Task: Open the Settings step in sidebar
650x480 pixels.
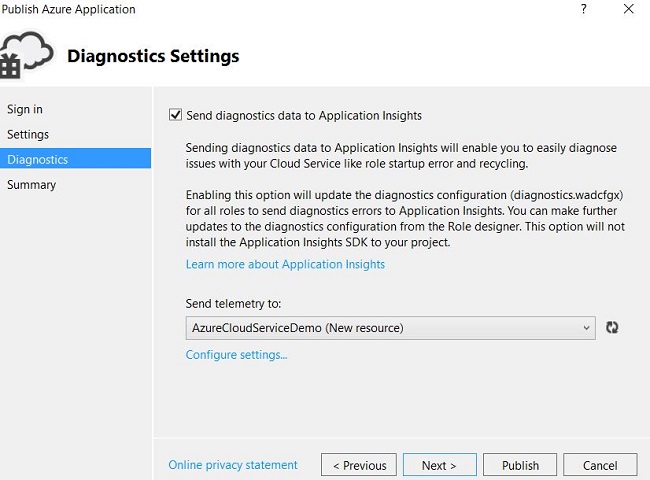Action: click(x=28, y=134)
